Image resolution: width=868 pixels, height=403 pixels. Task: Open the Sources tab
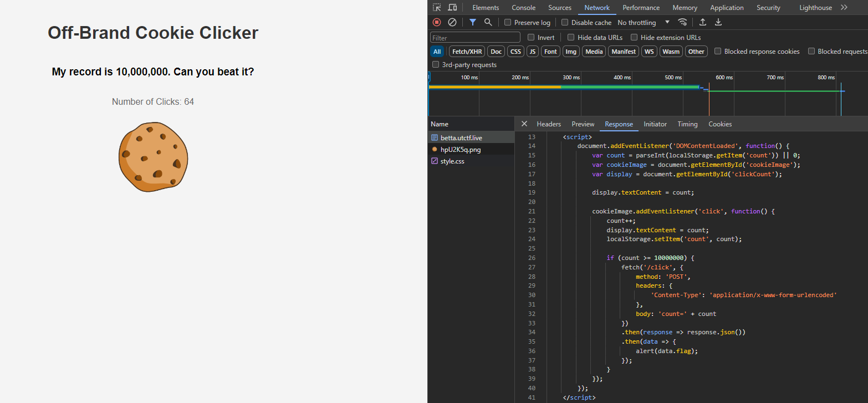pyautogui.click(x=560, y=8)
